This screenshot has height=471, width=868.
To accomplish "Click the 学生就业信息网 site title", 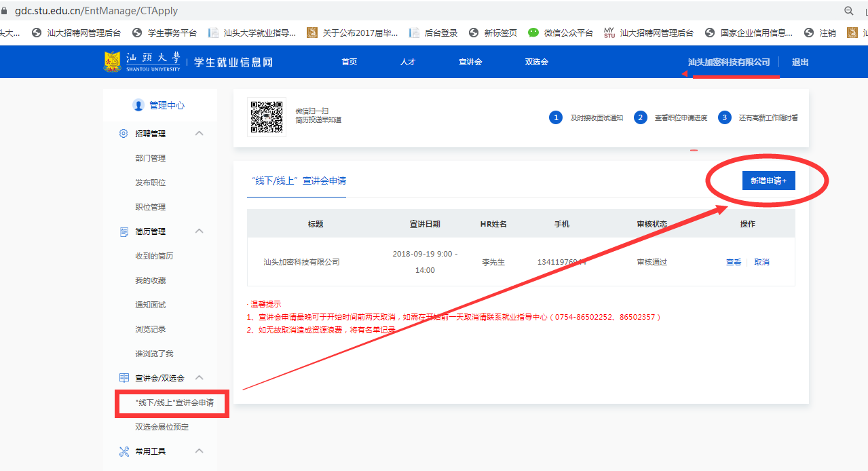I will coord(233,62).
